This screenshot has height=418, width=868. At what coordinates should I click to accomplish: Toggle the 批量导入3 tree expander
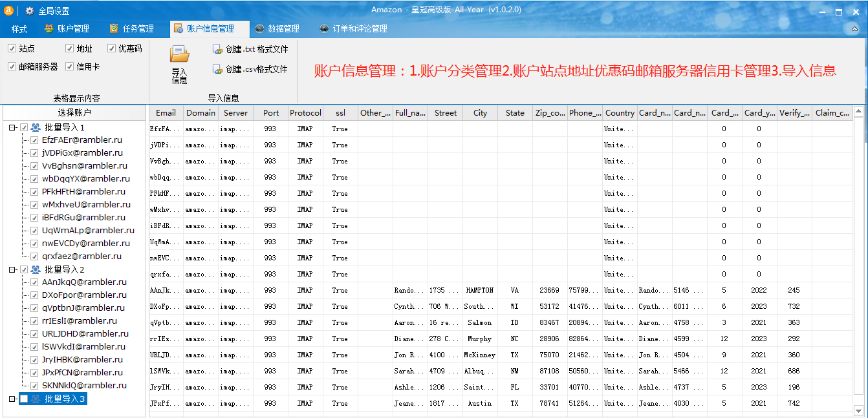(x=12, y=399)
